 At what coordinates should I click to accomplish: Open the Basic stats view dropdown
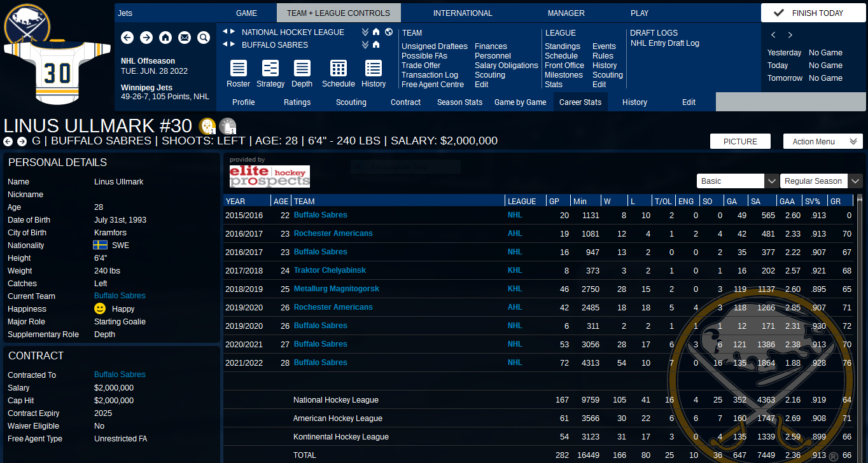pos(738,181)
